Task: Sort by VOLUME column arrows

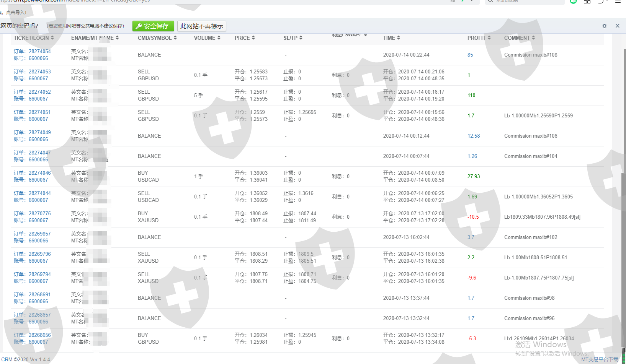Action: click(219, 38)
